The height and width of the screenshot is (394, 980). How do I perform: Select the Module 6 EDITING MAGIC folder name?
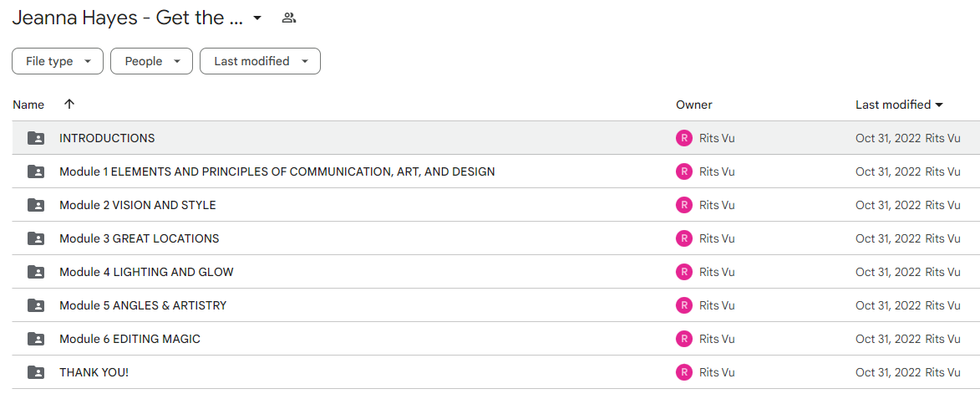130,339
